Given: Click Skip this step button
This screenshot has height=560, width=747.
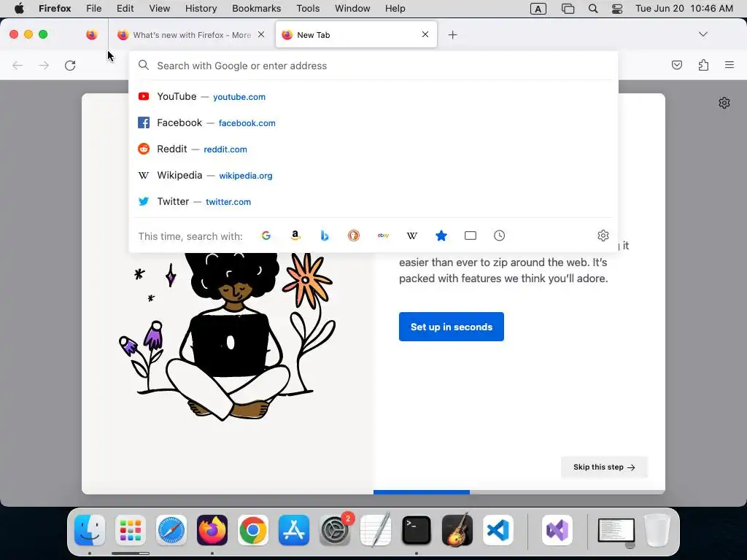Looking at the screenshot, I should click(604, 467).
